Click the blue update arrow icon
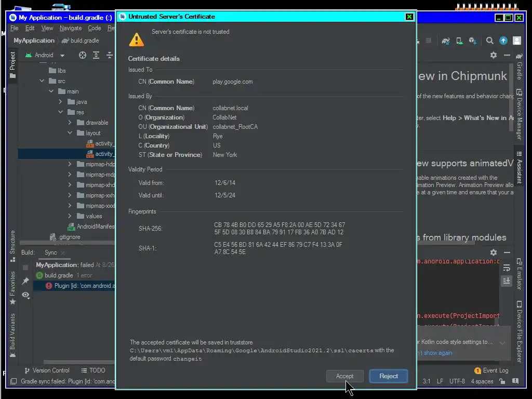Viewport: 532px width, 399px height. (503, 41)
